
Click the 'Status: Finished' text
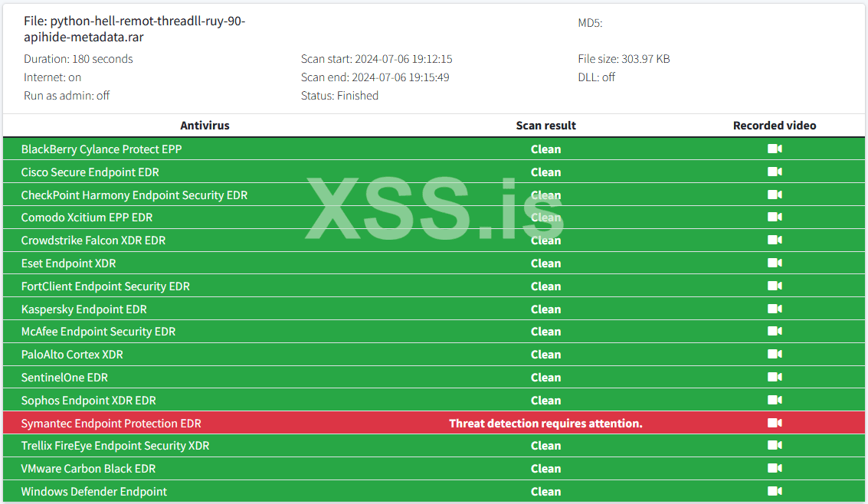[339, 96]
